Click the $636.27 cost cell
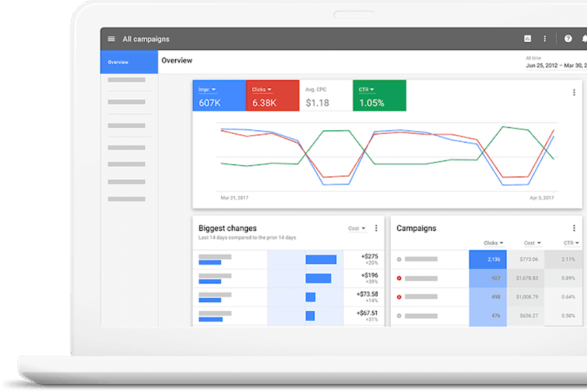Screen dimensions: 587x392 pyautogui.click(x=525, y=316)
